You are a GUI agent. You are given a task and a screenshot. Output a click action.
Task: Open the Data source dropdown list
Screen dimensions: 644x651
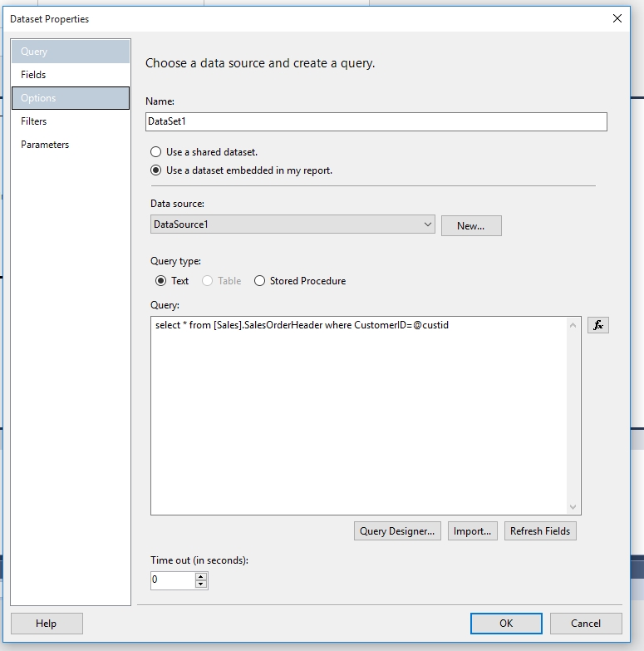point(427,224)
